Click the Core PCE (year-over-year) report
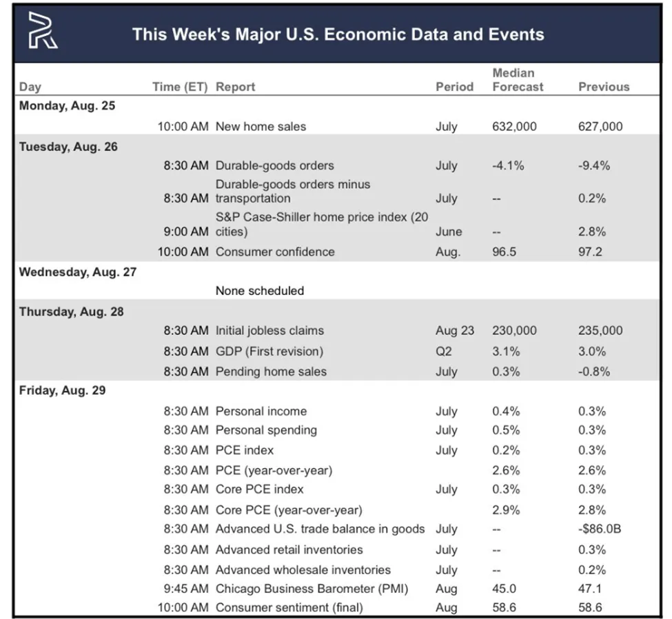 (x=289, y=510)
